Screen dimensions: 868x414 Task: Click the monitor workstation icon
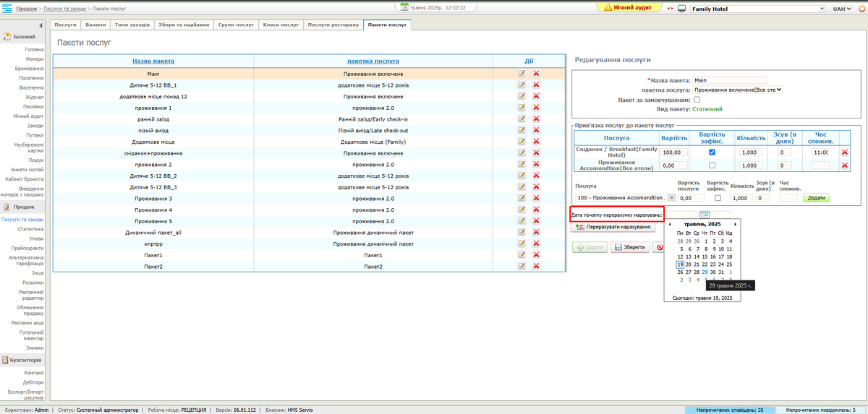681,9
